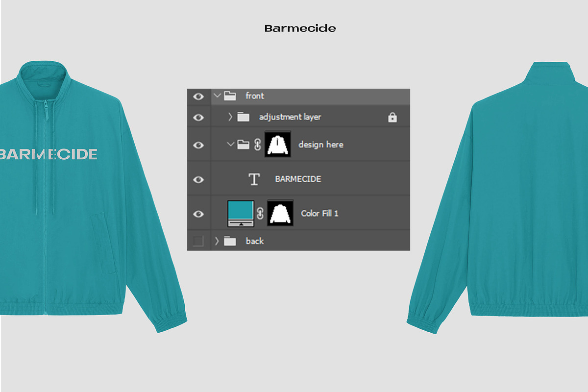Screen dimensions: 588x392
Task: Click the back group folder icon
Action: 230,241
